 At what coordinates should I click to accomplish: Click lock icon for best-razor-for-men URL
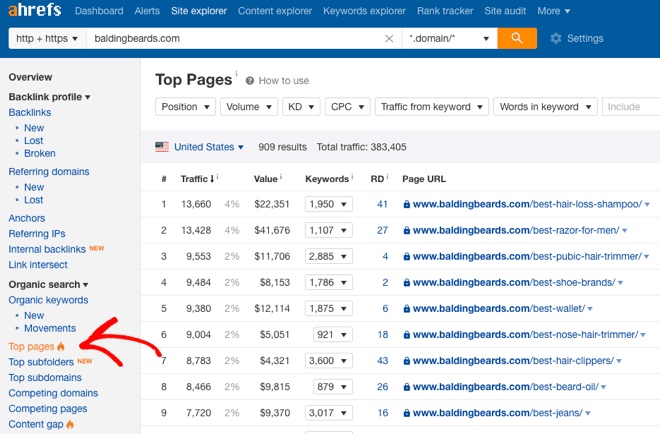click(407, 230)
